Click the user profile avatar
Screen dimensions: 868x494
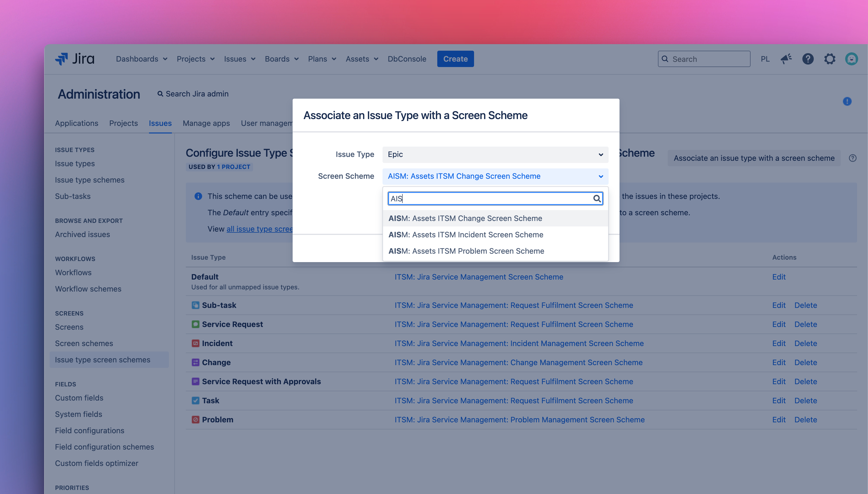[x=851, y=59]
